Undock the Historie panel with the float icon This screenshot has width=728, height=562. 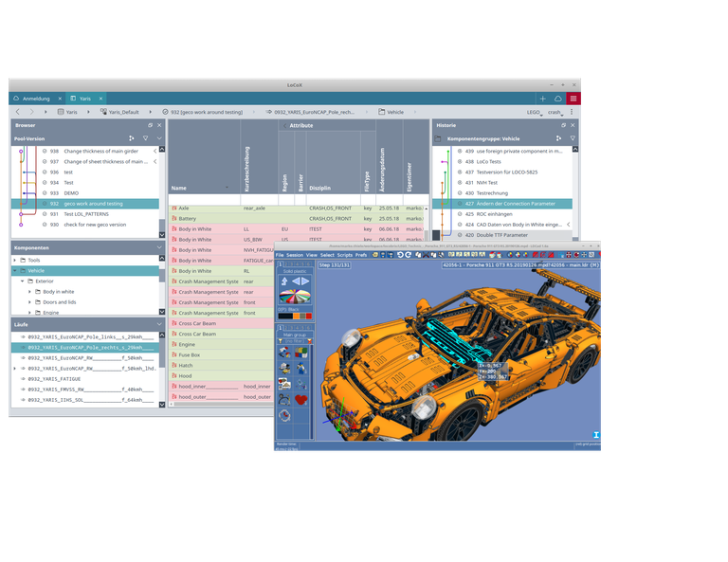tap(563, 125)
